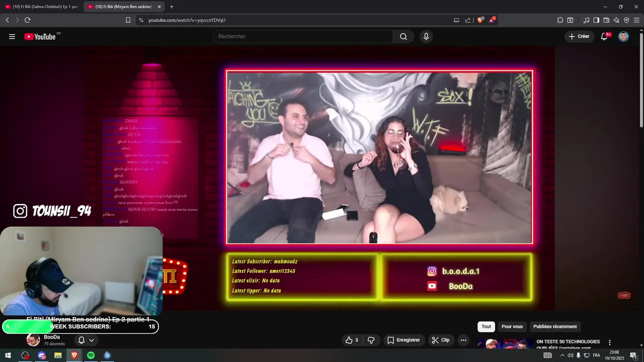644x362 pixels.
Task: Click the browser forward arrow
Action: (17, 20)
